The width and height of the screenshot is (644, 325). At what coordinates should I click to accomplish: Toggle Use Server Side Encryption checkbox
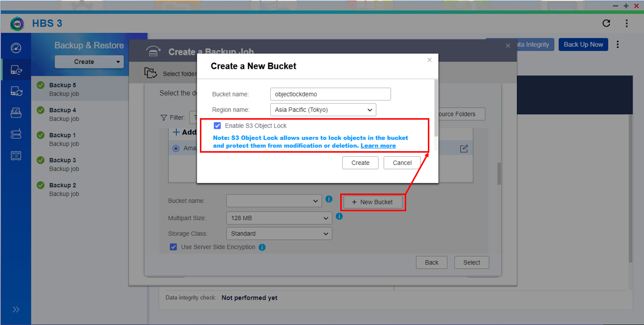pyautogui.click(x=173, y=247)
